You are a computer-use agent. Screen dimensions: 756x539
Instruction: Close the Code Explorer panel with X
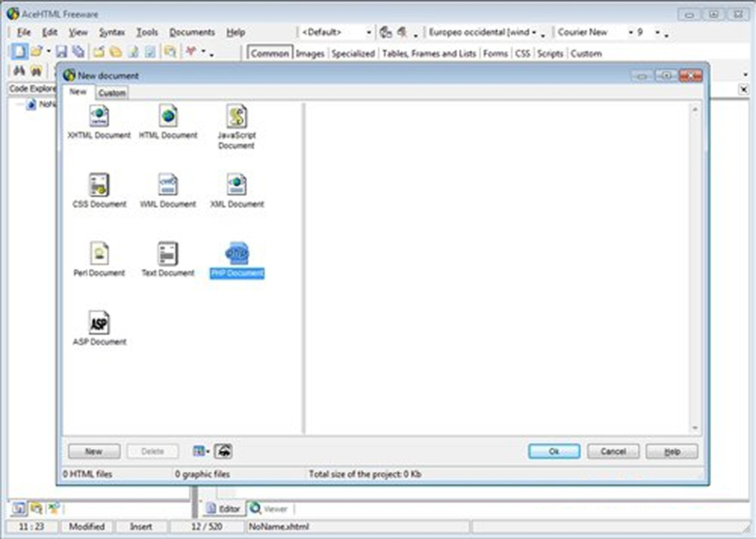tap(744, 89)
